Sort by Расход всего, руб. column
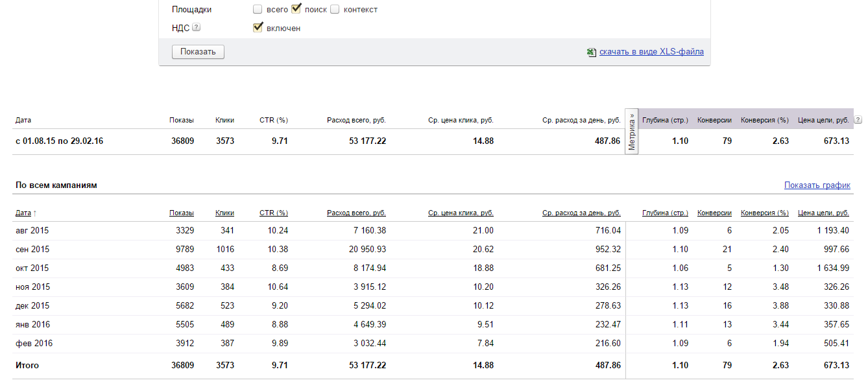868x389 pixels. coord(356,213)
